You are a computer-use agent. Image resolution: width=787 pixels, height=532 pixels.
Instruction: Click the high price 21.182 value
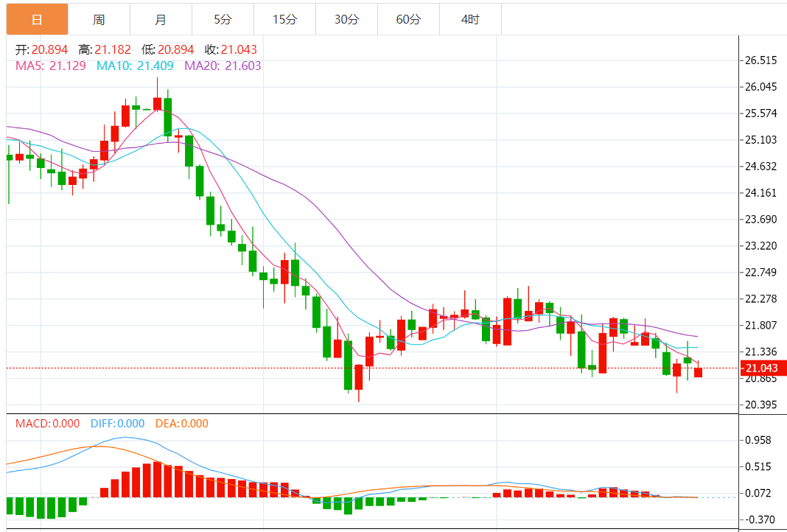pos(113,49)
